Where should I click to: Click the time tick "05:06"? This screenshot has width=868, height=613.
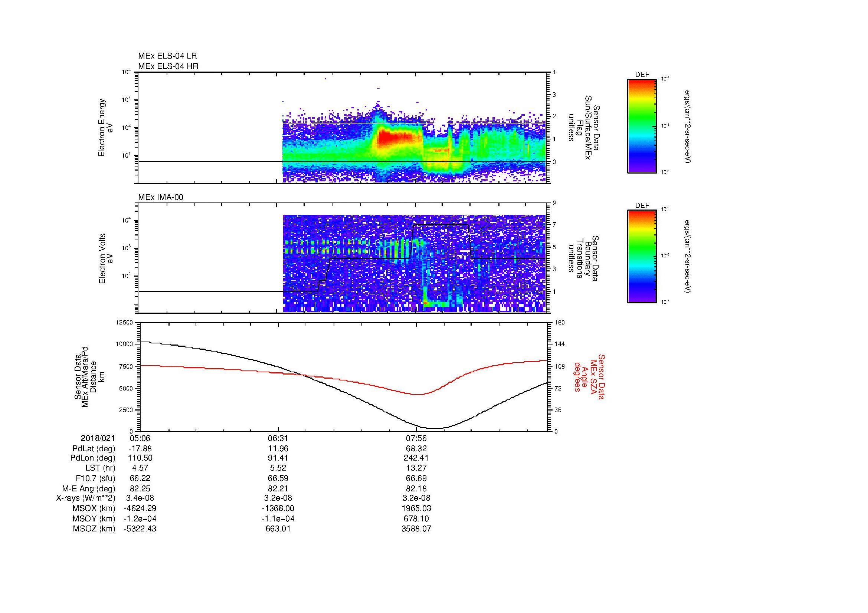pyautogui.click(x=140, y=438)
